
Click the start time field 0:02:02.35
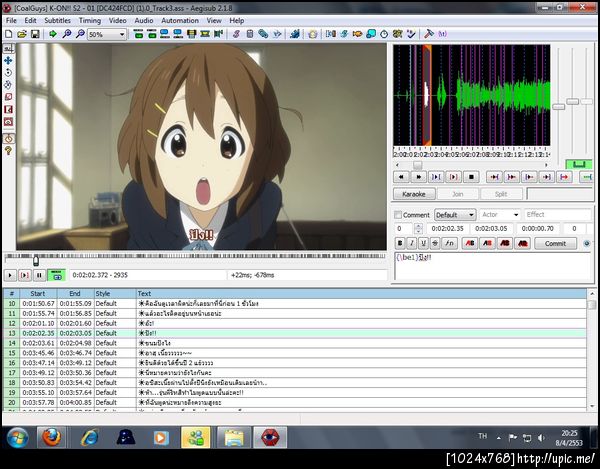(447, 229)
